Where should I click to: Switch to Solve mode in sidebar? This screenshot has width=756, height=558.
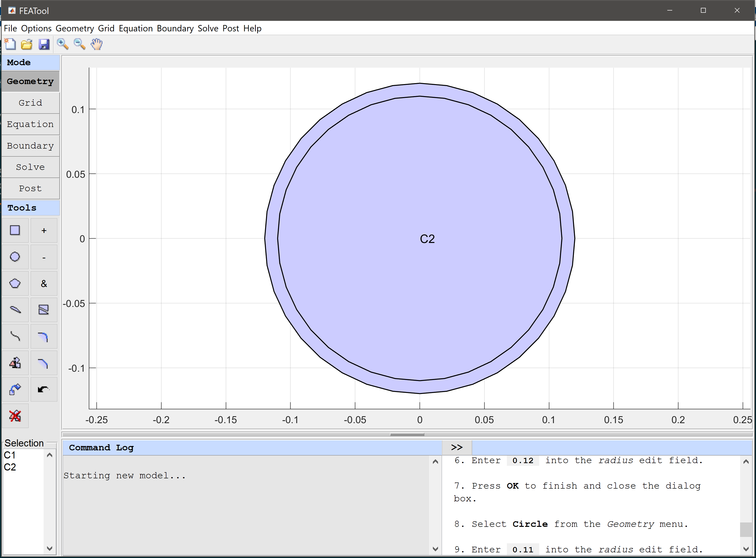[30, 167]
